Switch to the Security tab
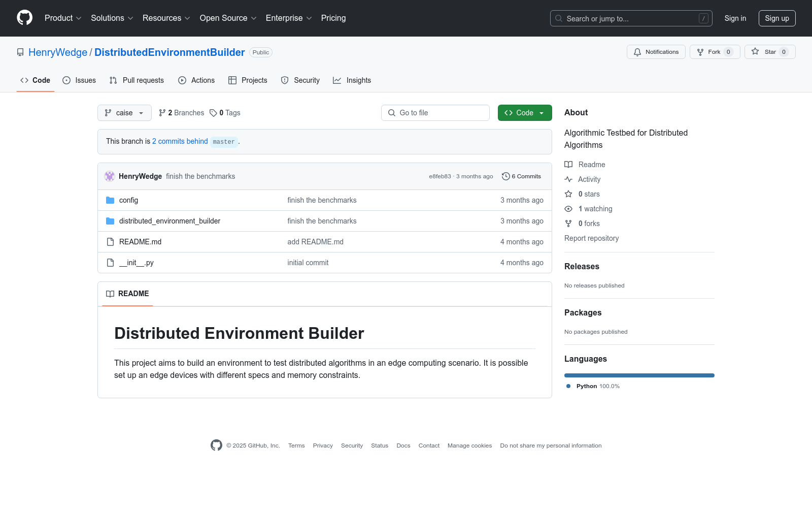This screenshot has height=508, width=812. pos(300,80)
